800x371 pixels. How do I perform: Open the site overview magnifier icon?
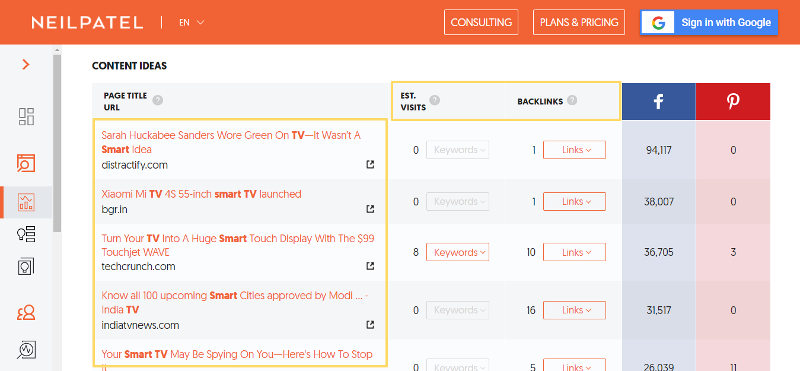point(26,163)
